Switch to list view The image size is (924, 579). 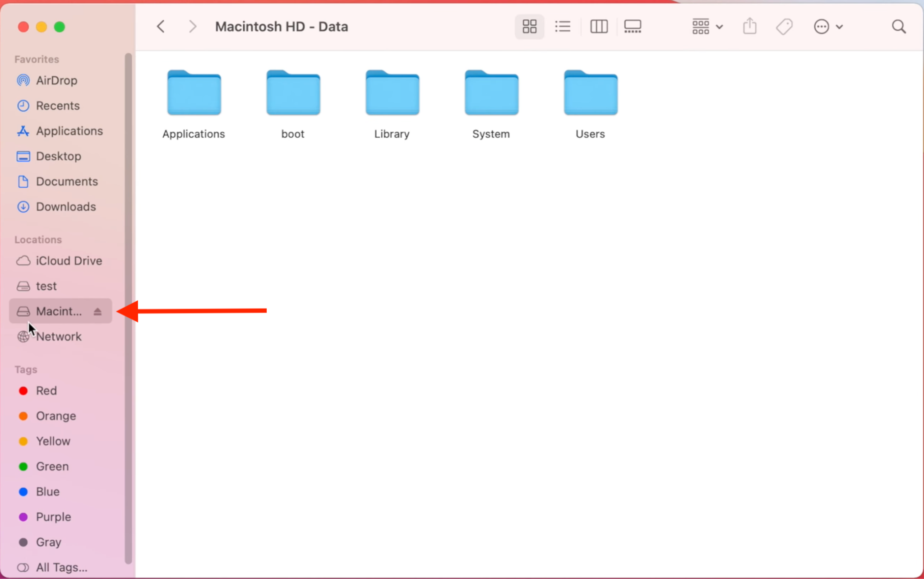pyautogui.click(x=562, y=26)
